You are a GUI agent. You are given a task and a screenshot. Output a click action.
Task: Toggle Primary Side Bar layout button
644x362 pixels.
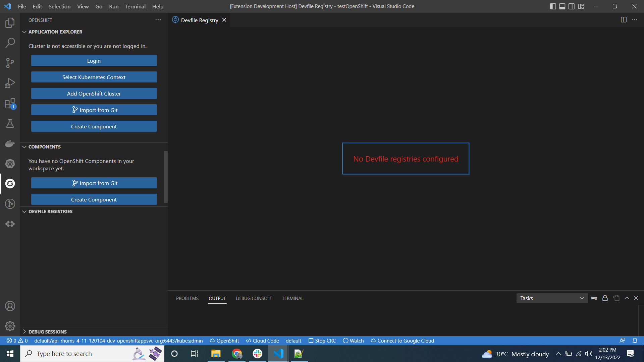click(553, 6)
